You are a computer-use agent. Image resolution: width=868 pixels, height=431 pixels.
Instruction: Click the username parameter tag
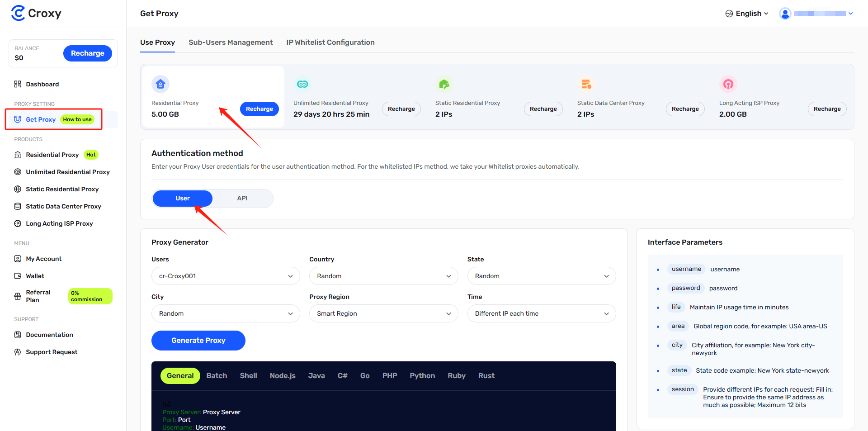(686, 269)
